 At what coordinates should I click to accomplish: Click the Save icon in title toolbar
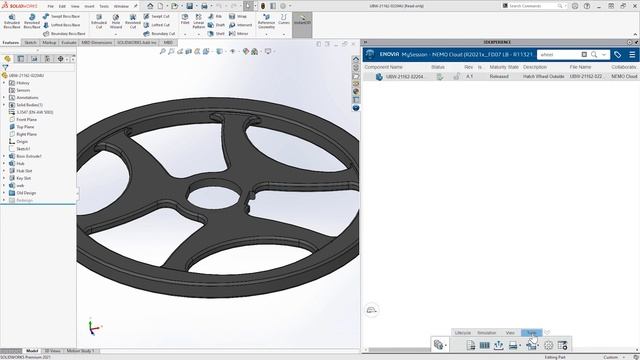coord(190,6)
